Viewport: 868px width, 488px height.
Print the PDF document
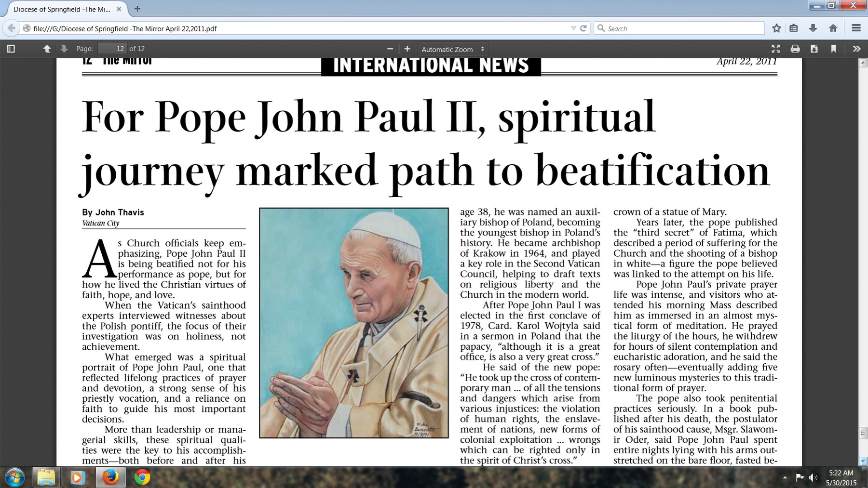pyautogui.click(x=795, y=49)
